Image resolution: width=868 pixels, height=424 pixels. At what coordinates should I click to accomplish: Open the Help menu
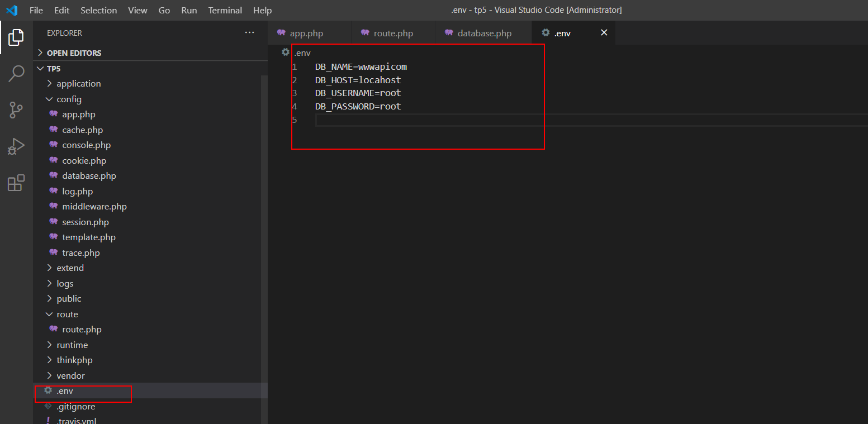pyautogui.click(x=262, y=10)
